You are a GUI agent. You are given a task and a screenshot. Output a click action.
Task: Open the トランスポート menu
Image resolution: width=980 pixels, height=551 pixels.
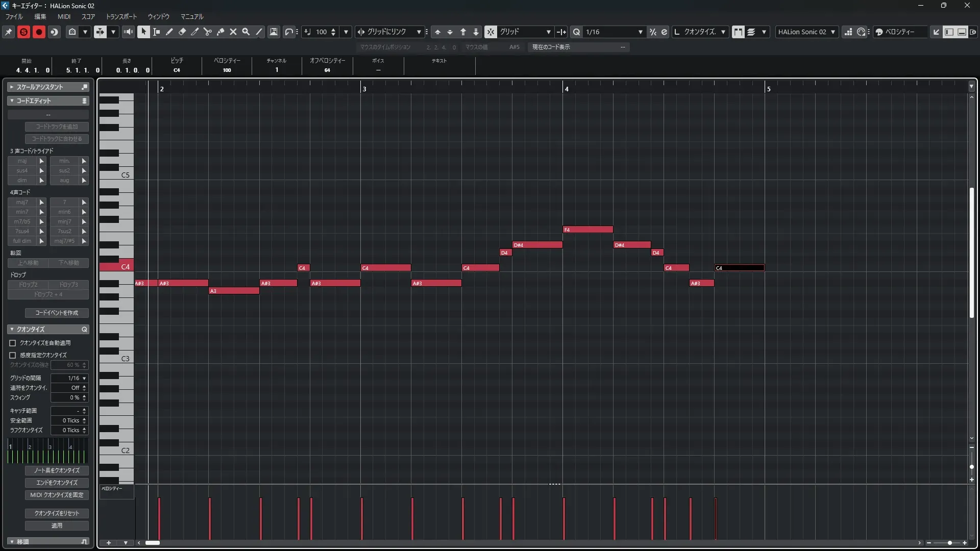point(121,16)
